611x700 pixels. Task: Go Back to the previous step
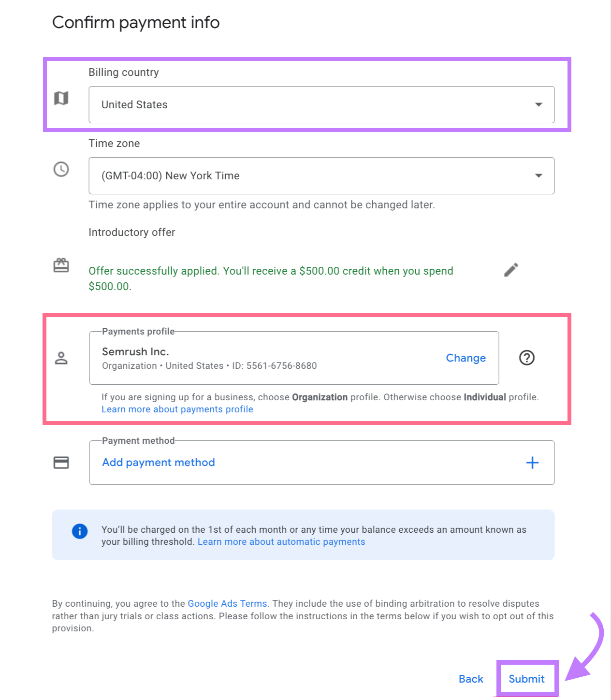[470, 679]
